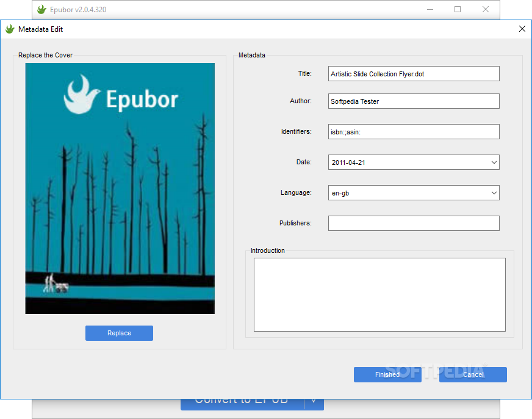Click the Convert to EPUB button behind dialog

[x=242, y=404]
